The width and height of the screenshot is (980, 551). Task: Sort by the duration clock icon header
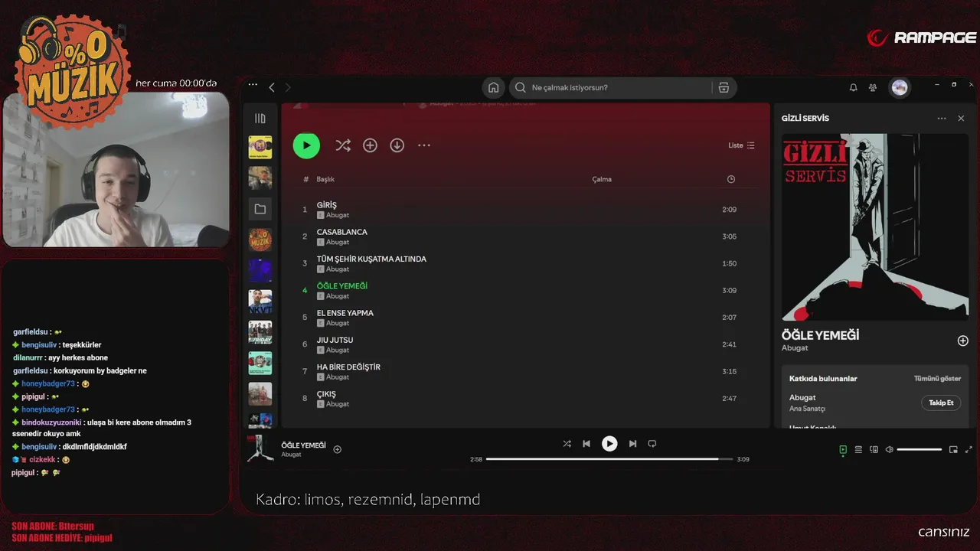(x=731, y=179)
